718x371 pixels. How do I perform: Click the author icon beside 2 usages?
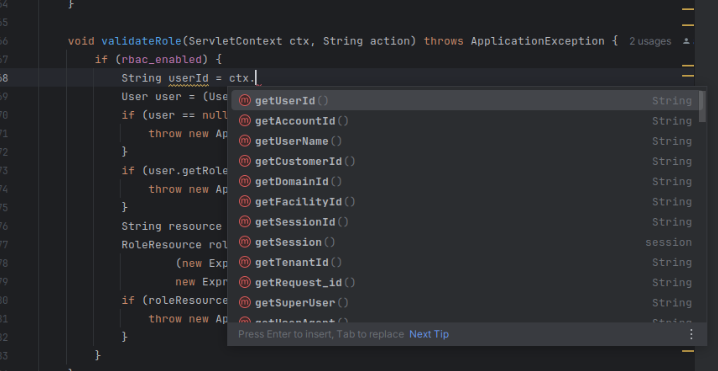(x=686, y=41)
